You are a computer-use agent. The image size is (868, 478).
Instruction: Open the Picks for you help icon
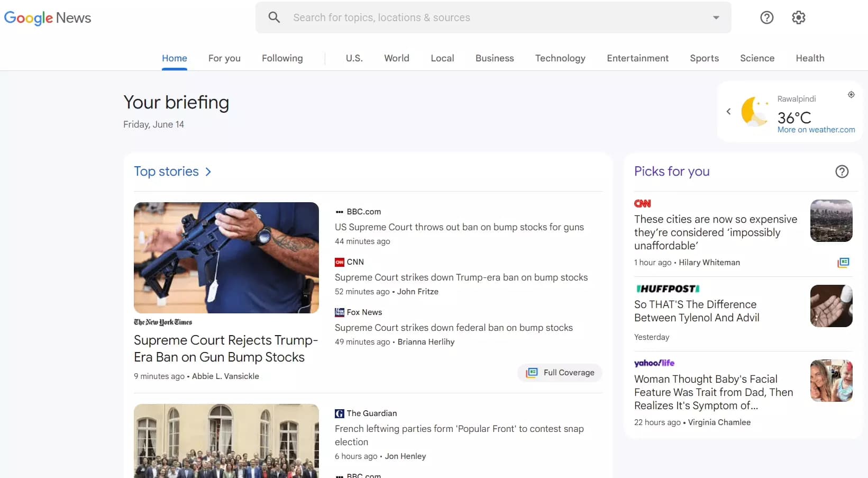click(x=842, y=172)
